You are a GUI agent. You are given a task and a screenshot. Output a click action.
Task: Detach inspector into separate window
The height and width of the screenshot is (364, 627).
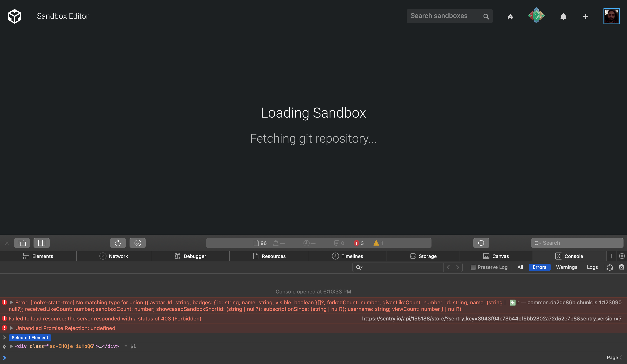(x=22, y=243)
